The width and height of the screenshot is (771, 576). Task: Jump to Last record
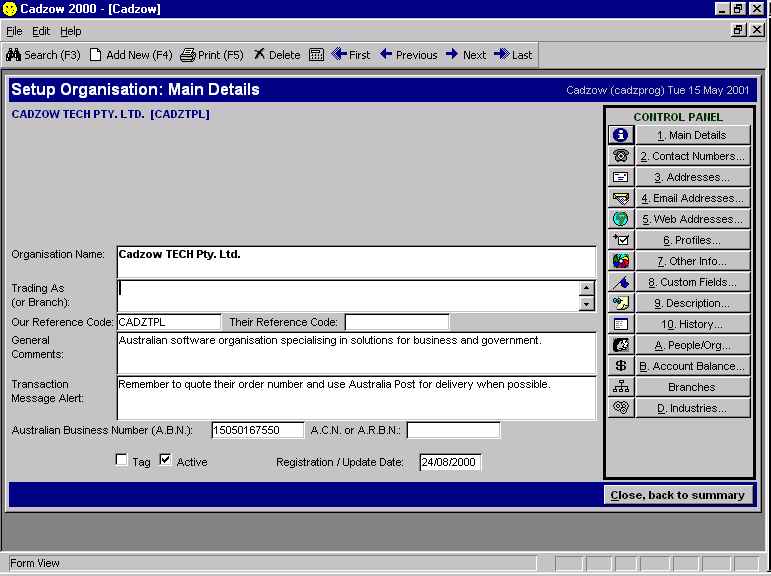tap(513, 55)
